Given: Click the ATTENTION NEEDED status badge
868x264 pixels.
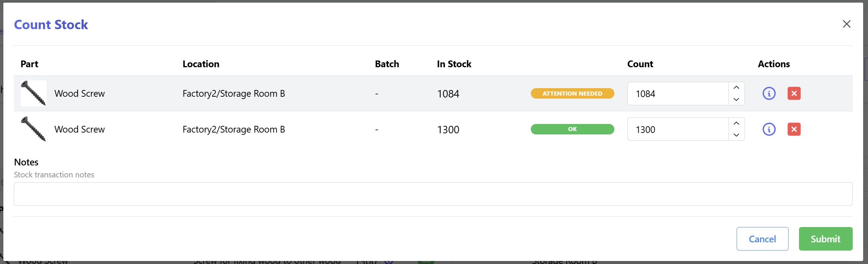Looking at the screenshot, I should coord(572,93).
